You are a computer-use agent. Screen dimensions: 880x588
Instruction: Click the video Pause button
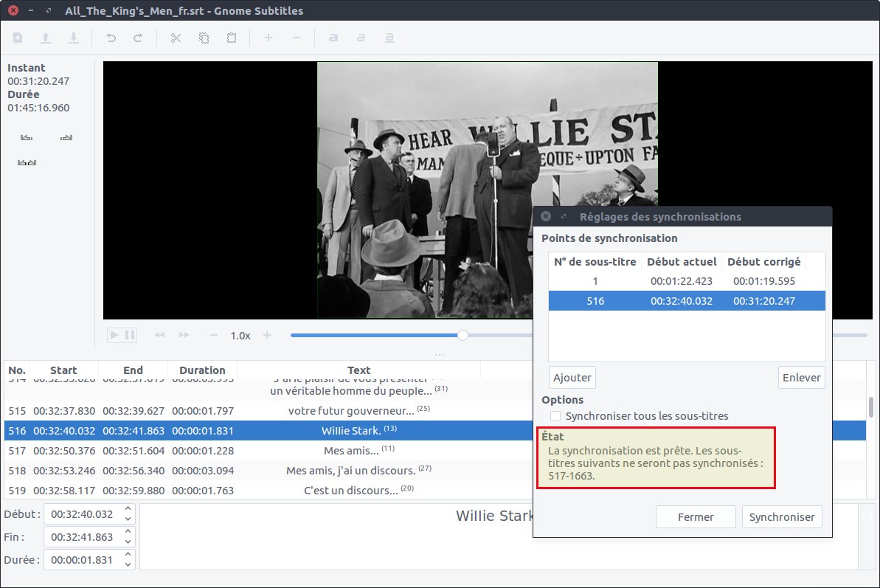click(x=130, y=335)
